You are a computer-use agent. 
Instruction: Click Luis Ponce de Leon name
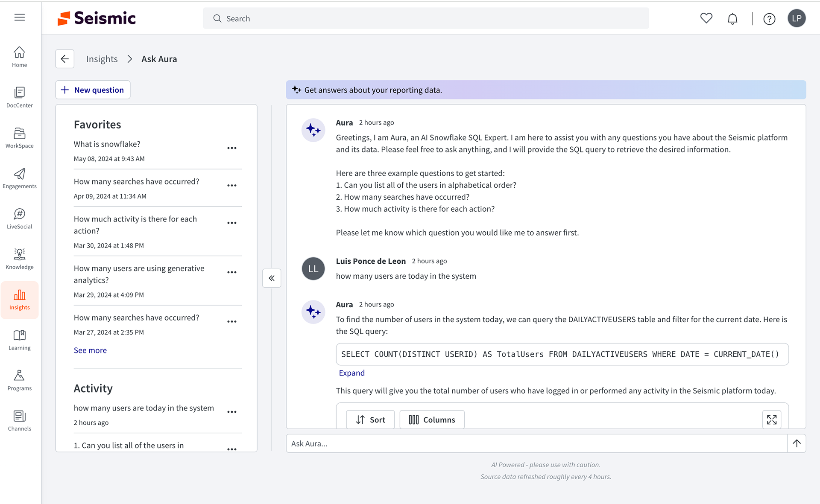click(x=371, y=261)
